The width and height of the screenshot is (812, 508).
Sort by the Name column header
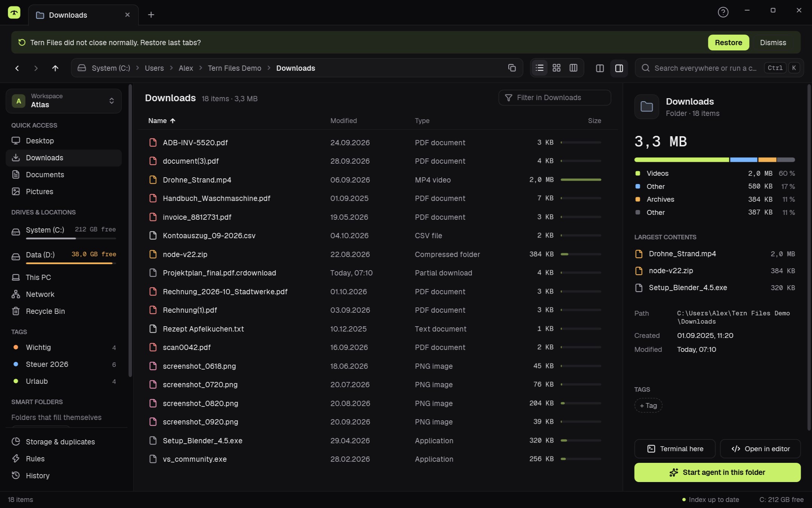pyautogui.click(x=162, y=121)
